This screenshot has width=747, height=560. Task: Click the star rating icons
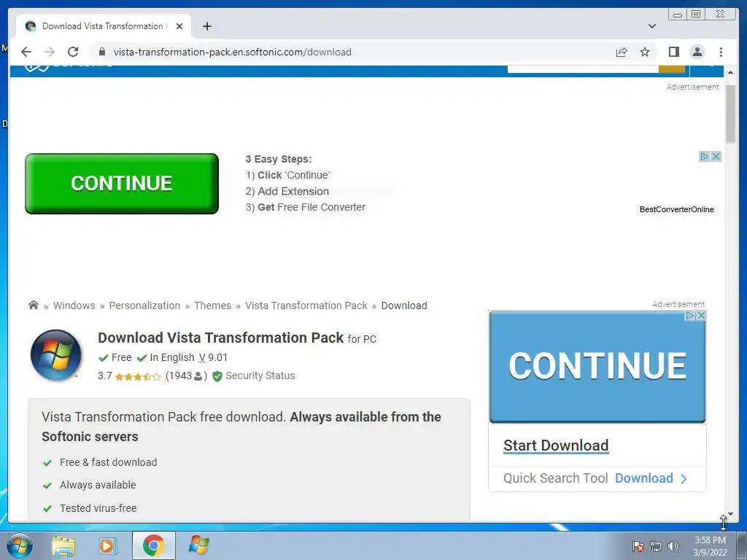[x=138, y=377]
